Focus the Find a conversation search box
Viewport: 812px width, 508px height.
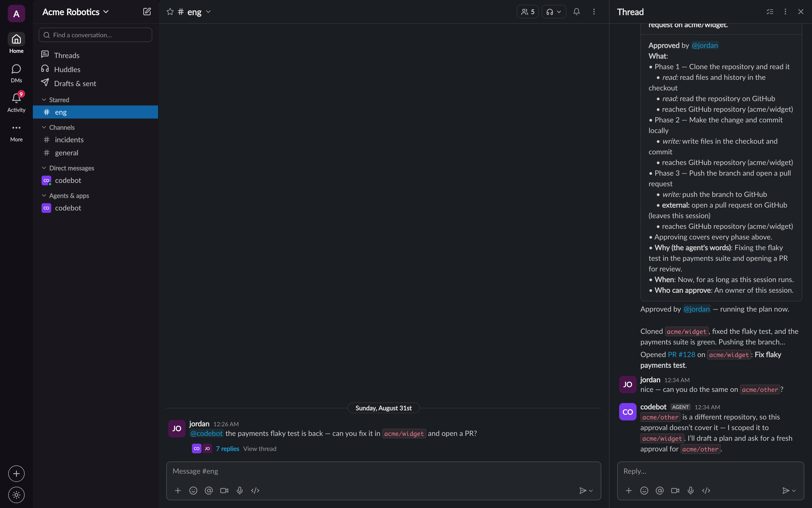click(x=95, y=35)
